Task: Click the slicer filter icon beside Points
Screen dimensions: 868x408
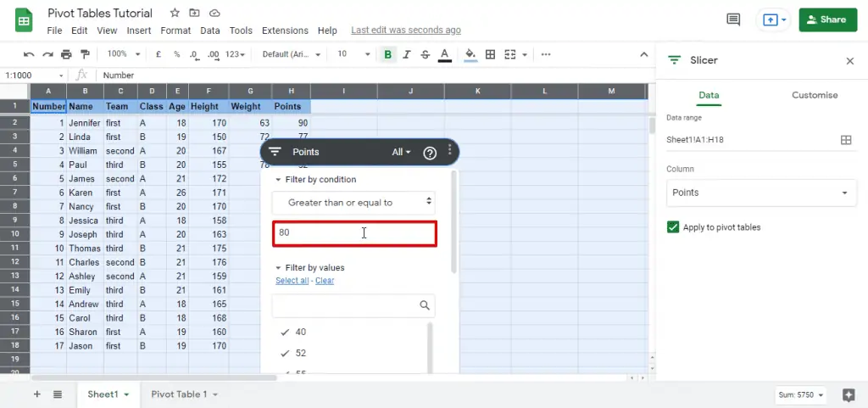Action: 275,152
